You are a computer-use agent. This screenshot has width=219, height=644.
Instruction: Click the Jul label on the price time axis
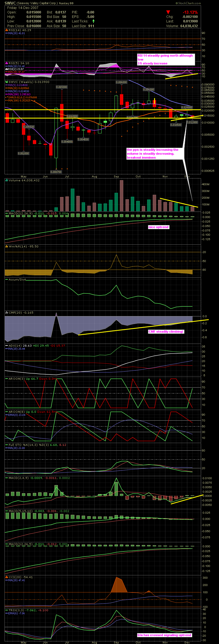click(x=67, y=177)
